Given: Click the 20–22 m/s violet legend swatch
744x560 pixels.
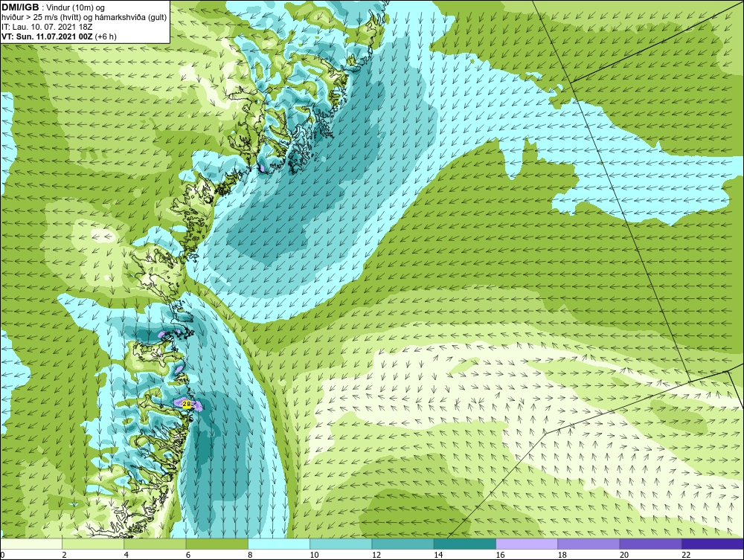Looking at the screenshot, I should pyautogui.click(x=650, y=544).
